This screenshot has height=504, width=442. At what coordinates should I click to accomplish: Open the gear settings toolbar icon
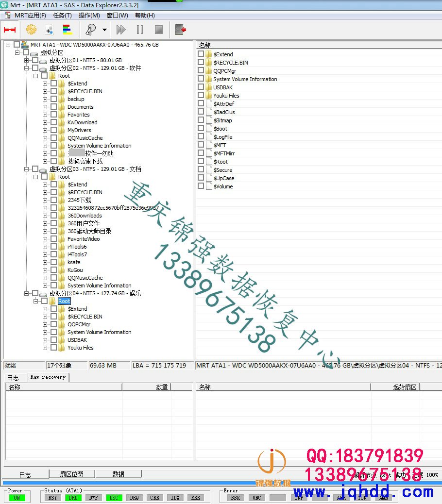[x=31, y=30]
